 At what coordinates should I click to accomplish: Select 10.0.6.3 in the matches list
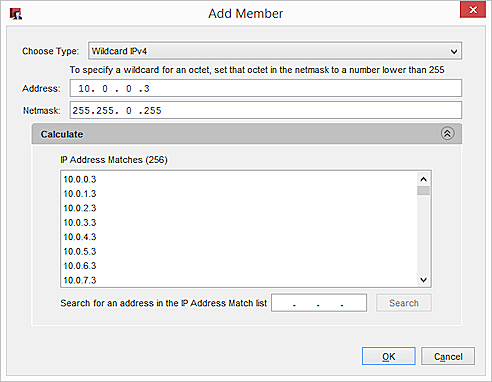tap(80, 266)
